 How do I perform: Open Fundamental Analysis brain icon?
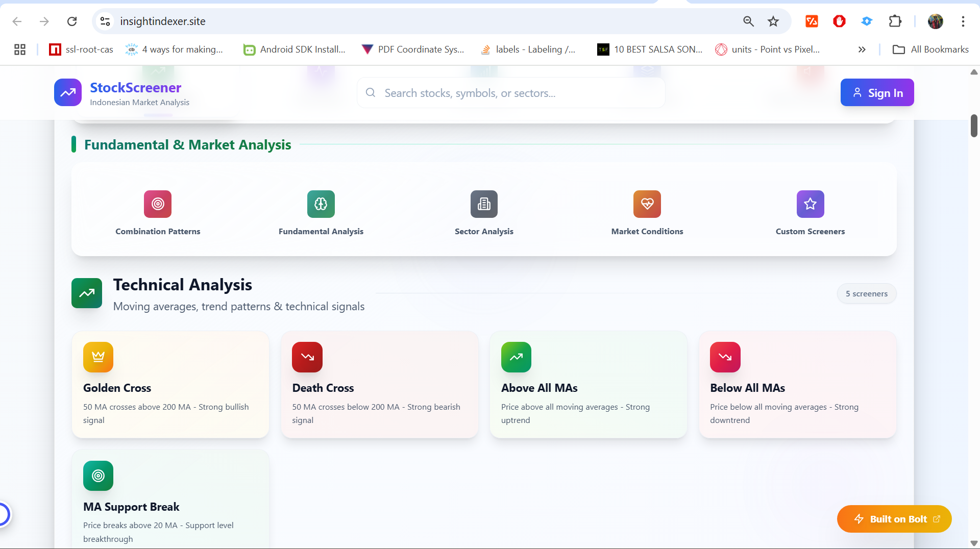click(321, 204)
